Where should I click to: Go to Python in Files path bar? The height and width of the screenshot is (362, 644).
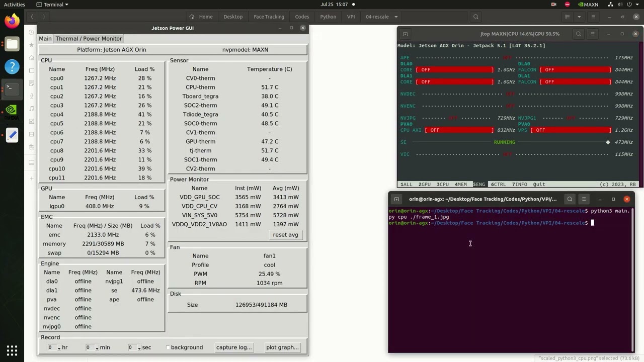click(x=328, y=17)
